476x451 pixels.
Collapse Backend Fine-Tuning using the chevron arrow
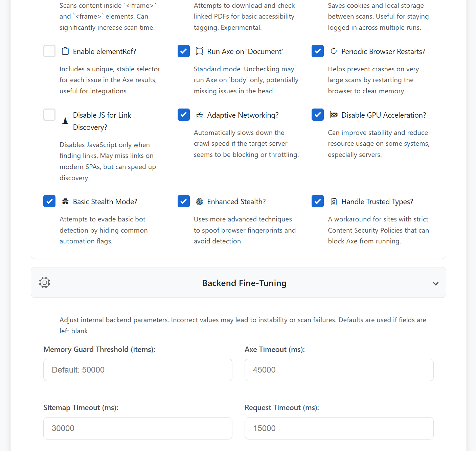tap(436, 283)
